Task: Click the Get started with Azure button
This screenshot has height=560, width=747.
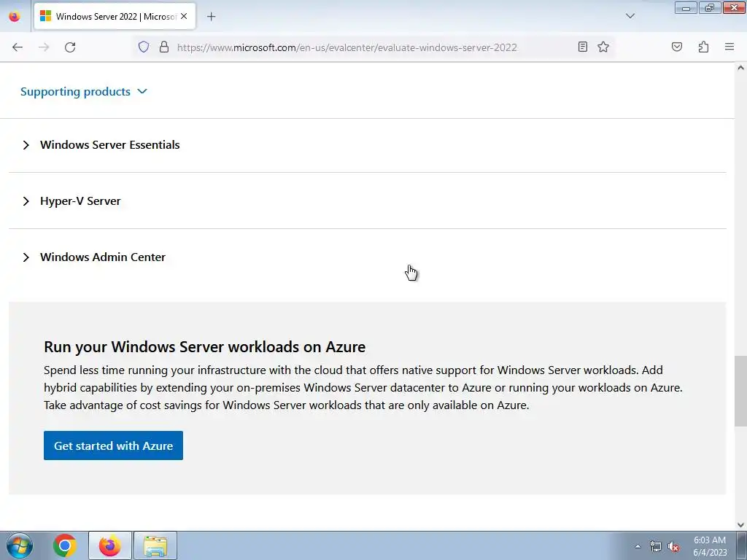Action: [x=113, y=446]
